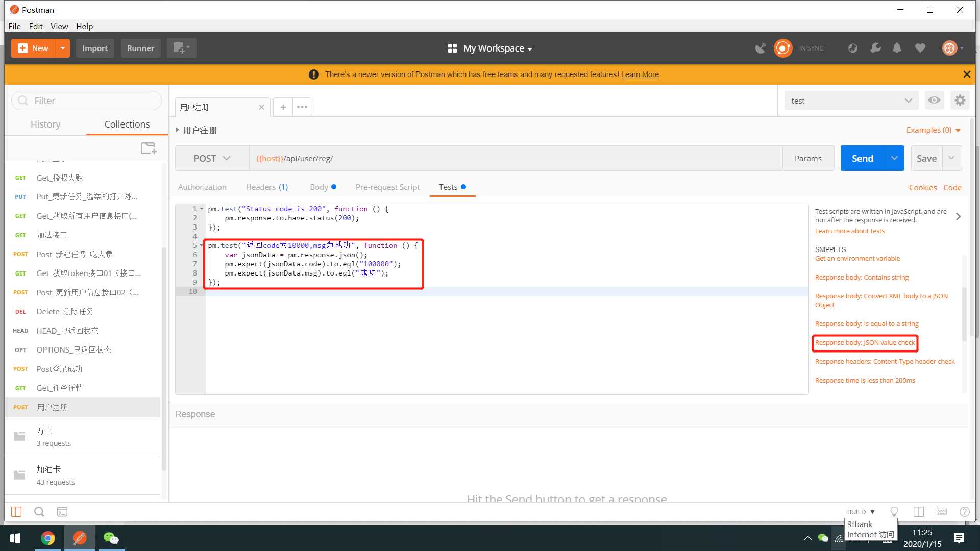
Task: Switch to the Authorization tab
Action: click(202, 187)
